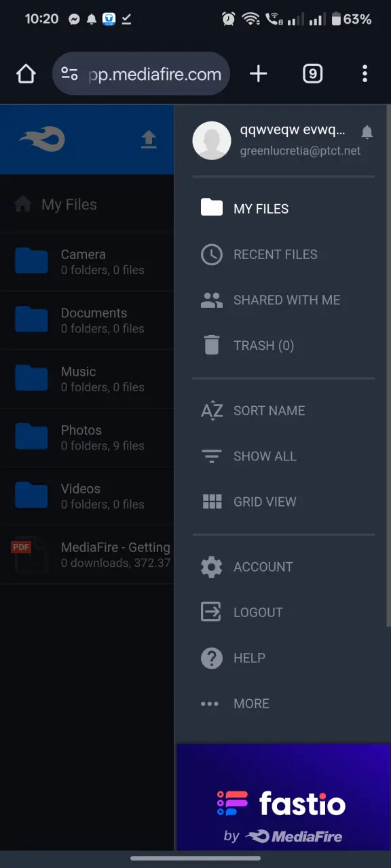Image resolution: width=391 pixels, height=868 pixels.
Task: Tap the Photos folder icon
Action: point(31,437)
